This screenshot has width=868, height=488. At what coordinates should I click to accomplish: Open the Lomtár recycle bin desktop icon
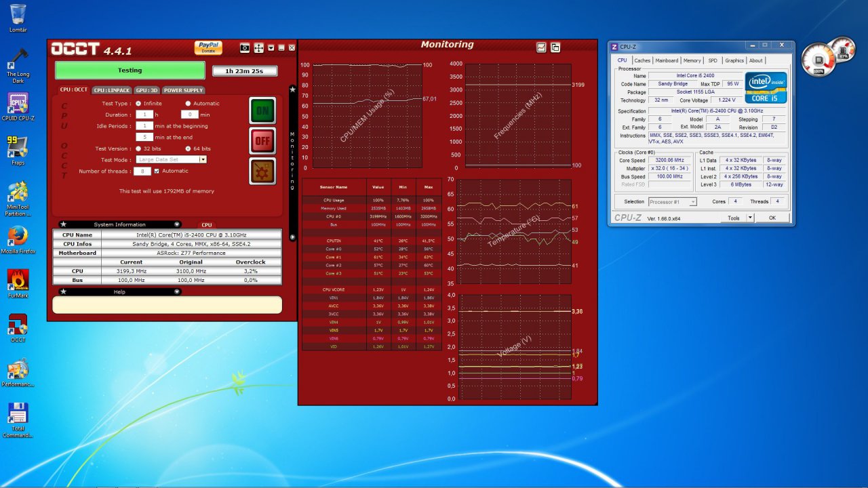pos(18,19)
